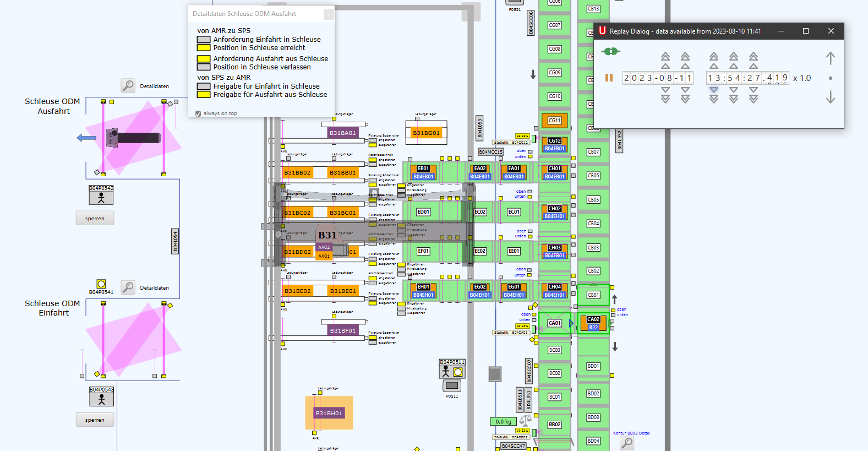Jump replay seconds down with double arrow

754,99
